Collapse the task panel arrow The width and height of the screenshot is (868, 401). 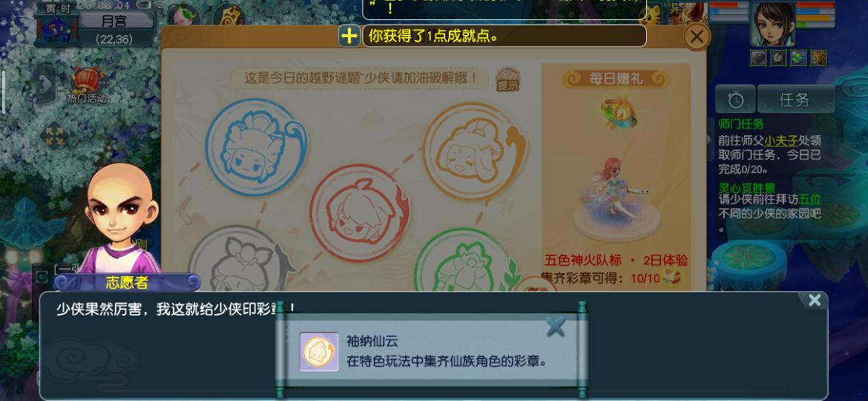[x=711, y=140]
